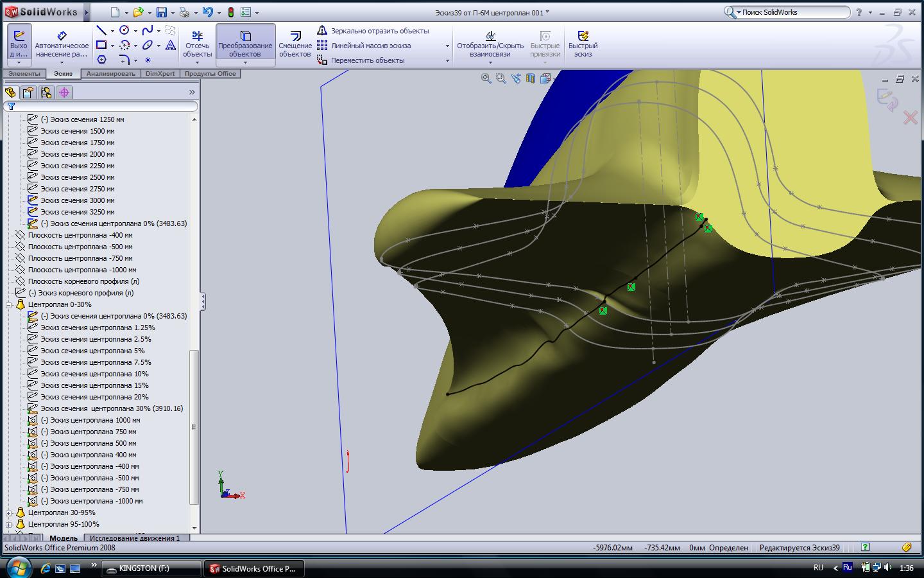The height and width of the screenshot is (578, 924).
Task: Open the DimXpert tab
Action: coord(160,74)
